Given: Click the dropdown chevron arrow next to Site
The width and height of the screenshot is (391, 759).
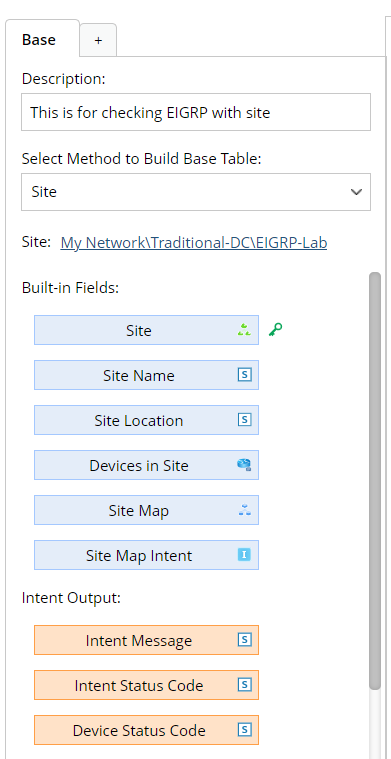Looking at the screenshot, I should [x=356, y=192].
